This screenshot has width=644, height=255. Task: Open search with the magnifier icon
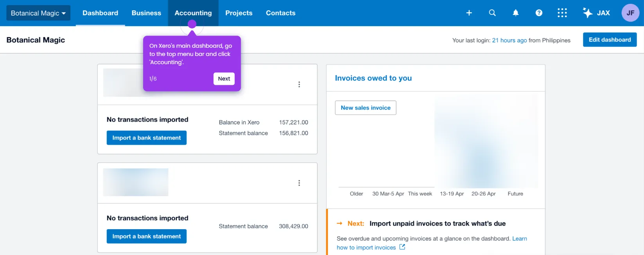492,13
